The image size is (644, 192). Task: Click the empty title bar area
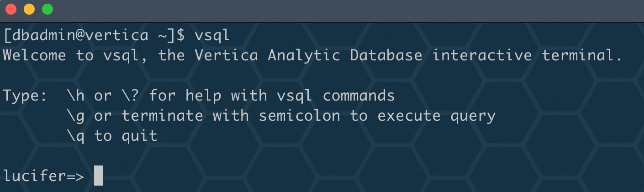pyautogui.click(x=347, y=10)
